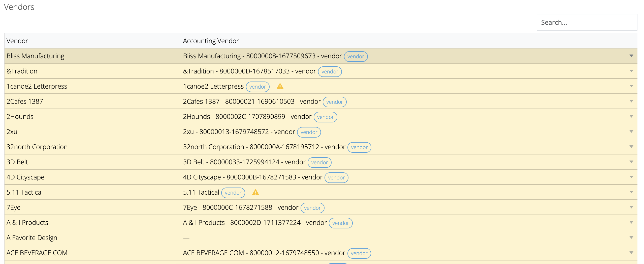Expand dropdown for 32north Corporation row
Image resolution: width=644 pixels, height=264 pixels.
click(x=631, y=147)
